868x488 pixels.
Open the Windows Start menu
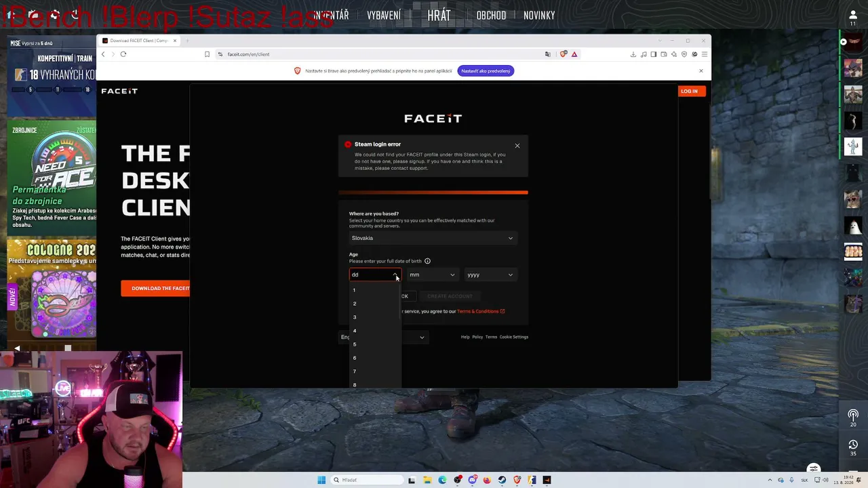coord(321,480)
